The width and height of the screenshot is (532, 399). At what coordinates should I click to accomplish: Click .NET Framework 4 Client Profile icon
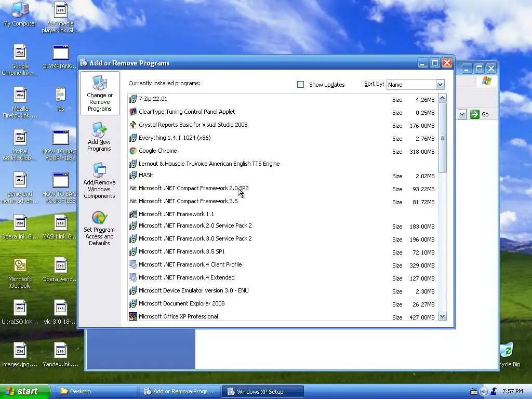coord(133,264)
